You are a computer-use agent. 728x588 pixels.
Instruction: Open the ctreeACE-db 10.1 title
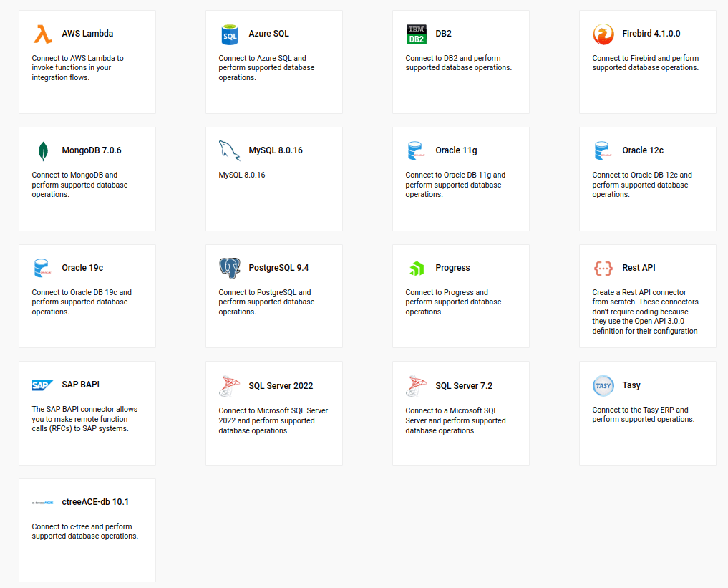(x=95, y=502)
